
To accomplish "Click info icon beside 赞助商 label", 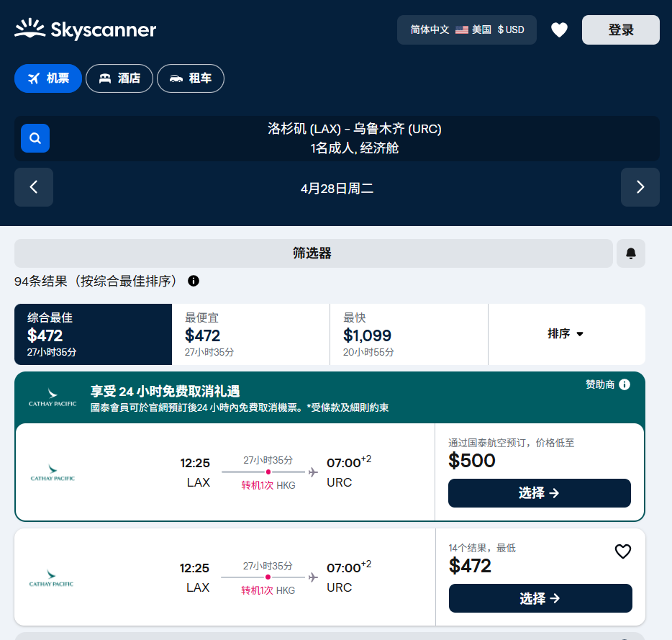I will click(x=625, y=384).
